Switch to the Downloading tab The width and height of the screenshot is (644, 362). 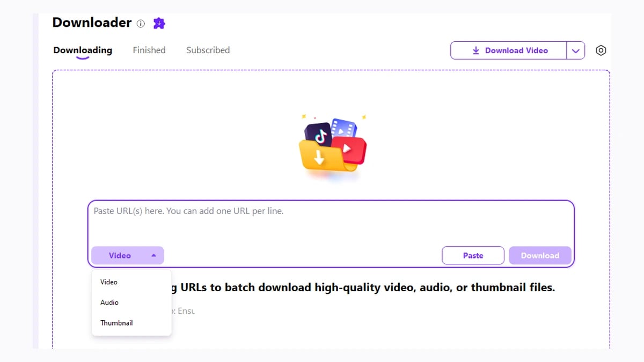point(83,50)
